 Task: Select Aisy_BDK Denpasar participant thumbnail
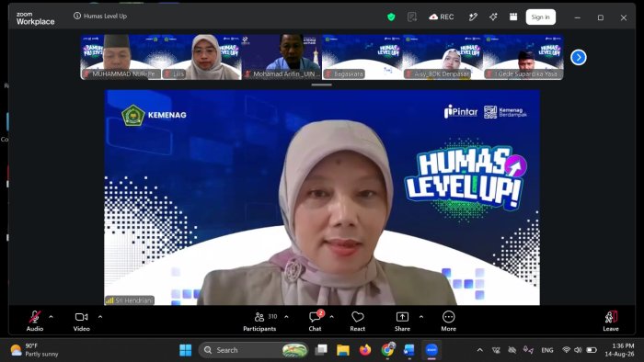point(443,57)
